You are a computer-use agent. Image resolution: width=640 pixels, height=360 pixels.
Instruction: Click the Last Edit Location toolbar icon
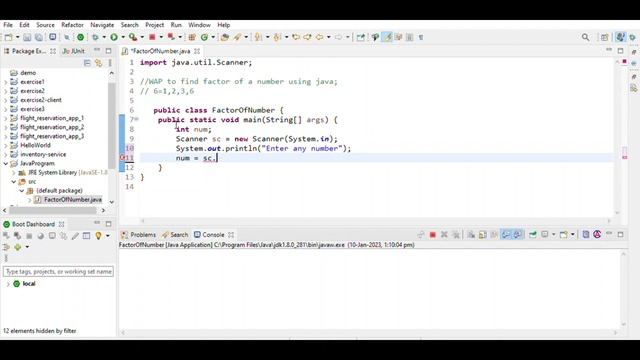coord(296,38)
